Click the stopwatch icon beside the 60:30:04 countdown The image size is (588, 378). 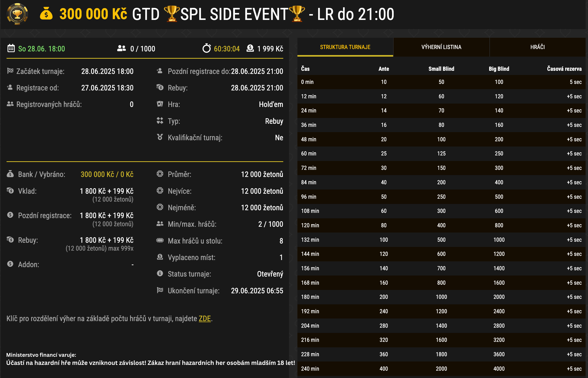[x=207, y=48]
